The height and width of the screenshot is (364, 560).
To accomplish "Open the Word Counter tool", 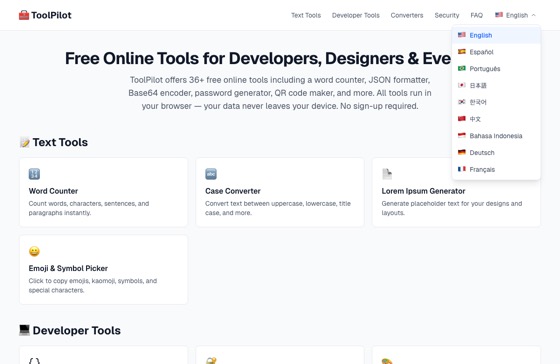I will click(104, 192).
